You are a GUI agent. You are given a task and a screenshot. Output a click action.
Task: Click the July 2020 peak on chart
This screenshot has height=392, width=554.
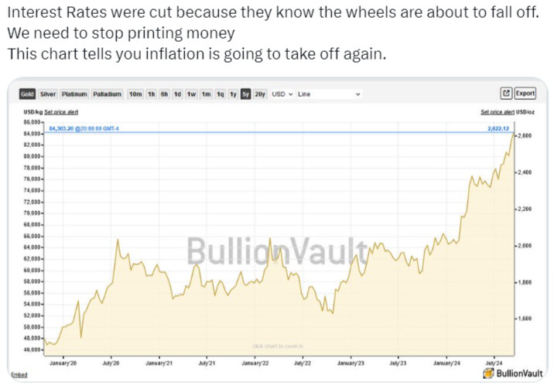(118, 240)
